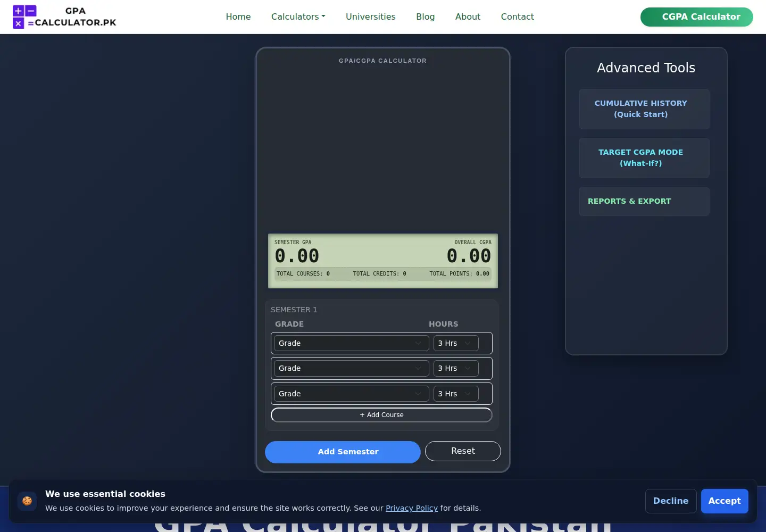The width and height of the screenshot is (766, 532).
Task: Click the Add Semester button
Action: click(x=343, y=452)
